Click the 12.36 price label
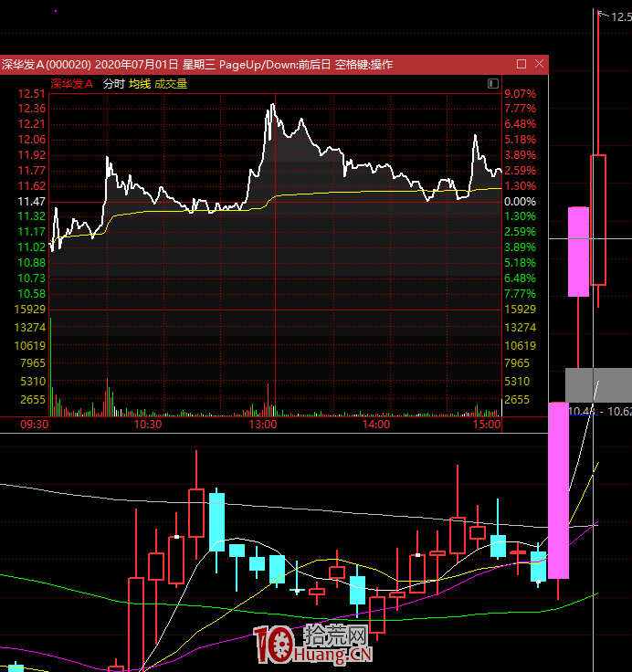The image size is (632, 672). pyautogui.click(x=31, y=109)
